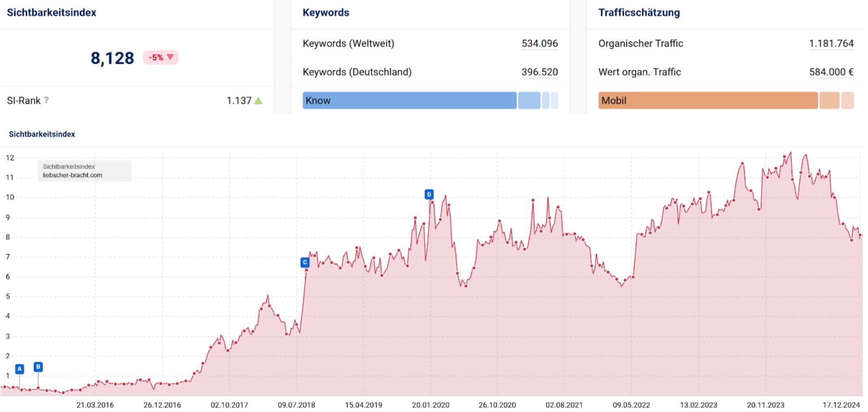Viewport: 868px width, 412px height.
Task: Click the x-axis date 26.10.2020
Action: tap(497, 405)
